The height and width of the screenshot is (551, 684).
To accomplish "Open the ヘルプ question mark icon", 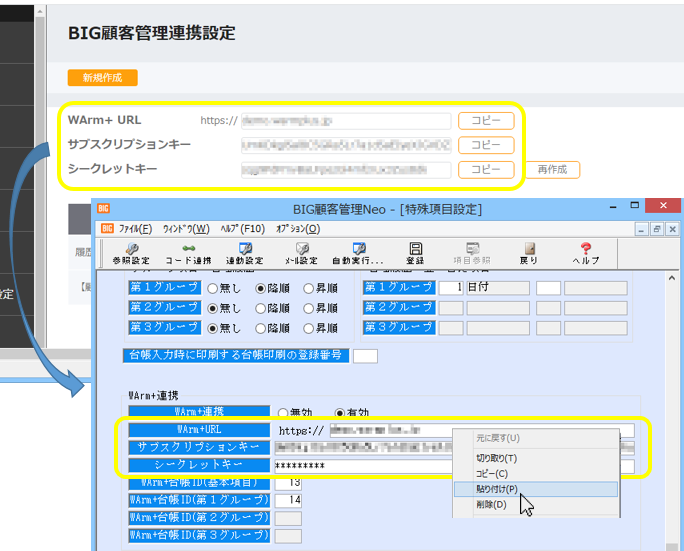I will pyautogui.click(x=586, y=253).
